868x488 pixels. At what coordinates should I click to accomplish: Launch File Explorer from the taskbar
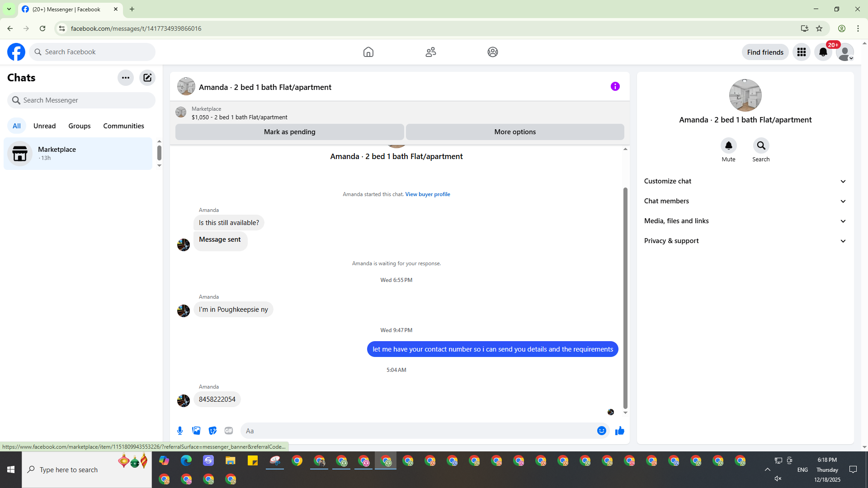pos(231,460)
